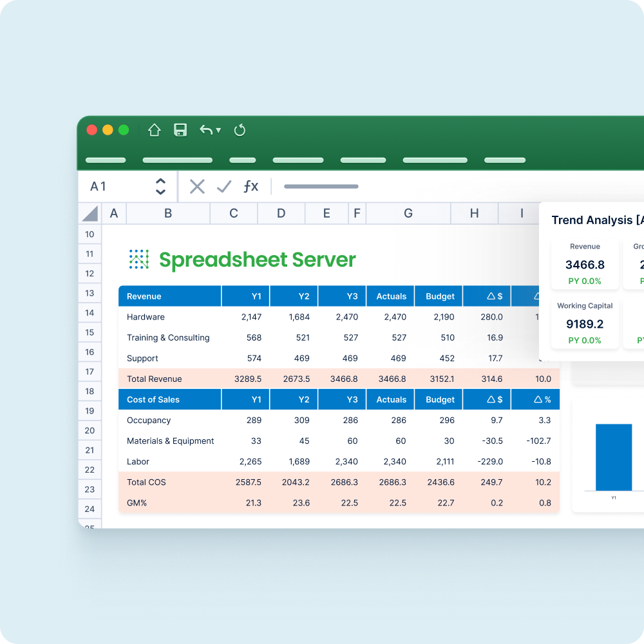
Task: Save the workbook using the floppy disk icon
Action: click(x=180, y=129)
